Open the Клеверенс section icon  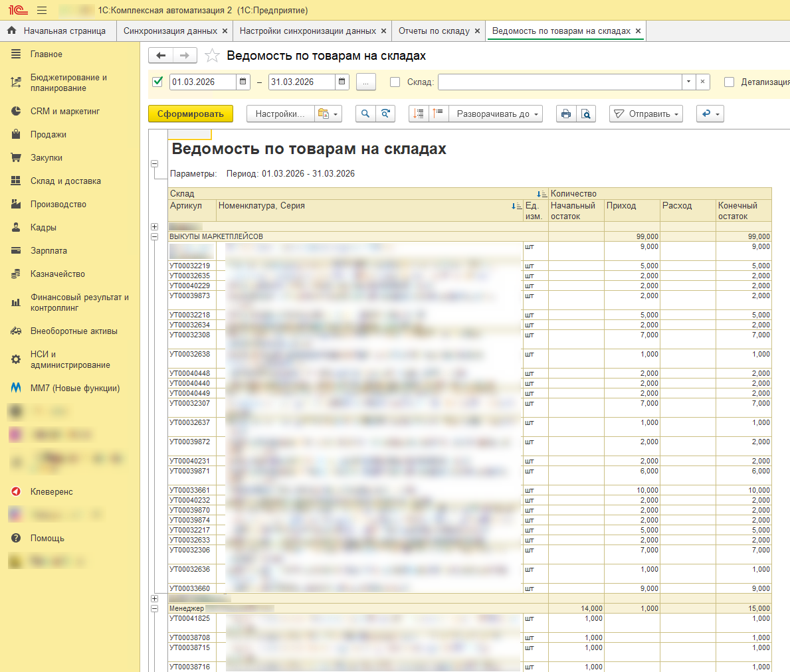pos(16,491)
